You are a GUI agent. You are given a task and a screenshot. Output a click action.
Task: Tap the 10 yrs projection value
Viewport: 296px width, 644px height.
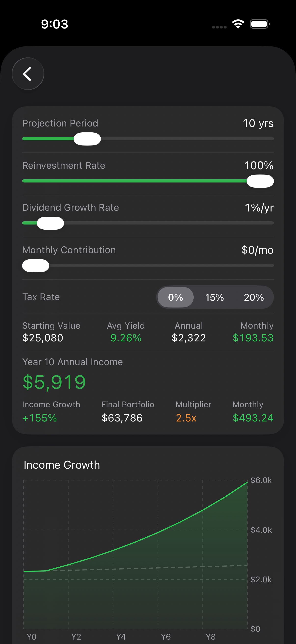[258, 123]
